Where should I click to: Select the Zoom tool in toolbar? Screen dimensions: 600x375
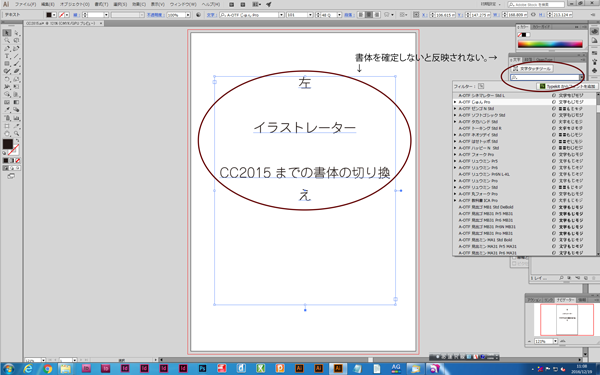[16, 134]
